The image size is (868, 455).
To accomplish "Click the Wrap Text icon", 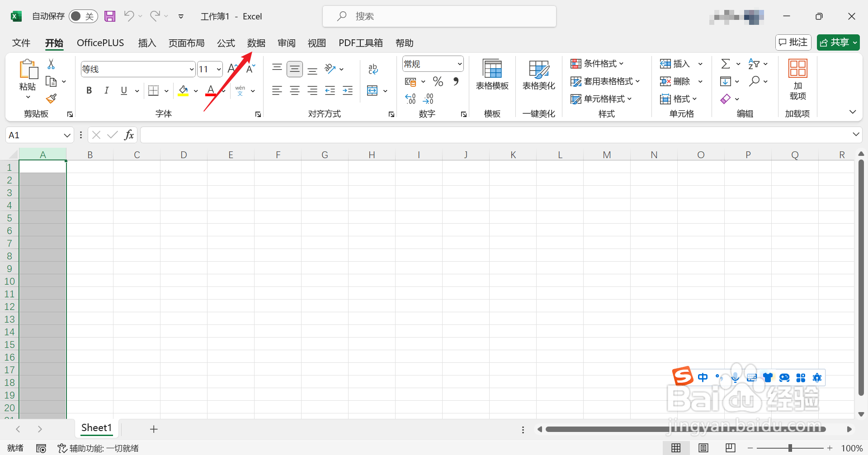I will pyautogui.click(x=373, y=69).
